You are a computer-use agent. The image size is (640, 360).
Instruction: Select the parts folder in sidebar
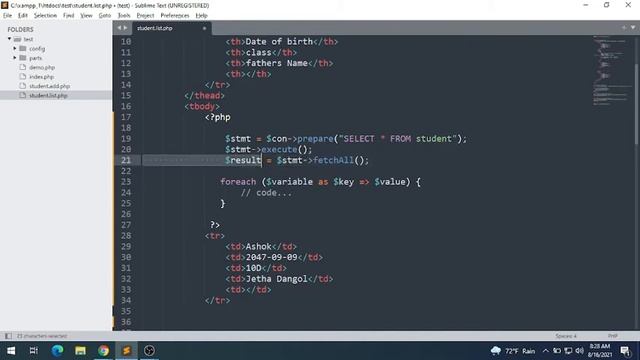point(36,58)
